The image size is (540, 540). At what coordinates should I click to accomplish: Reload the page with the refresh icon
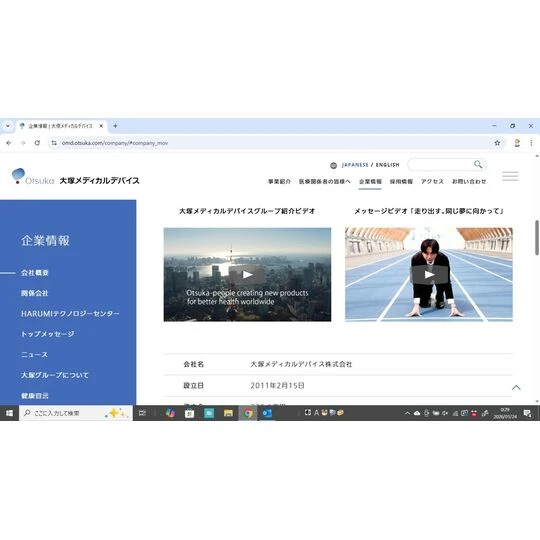pyautogui.click(x=37, y=143)
